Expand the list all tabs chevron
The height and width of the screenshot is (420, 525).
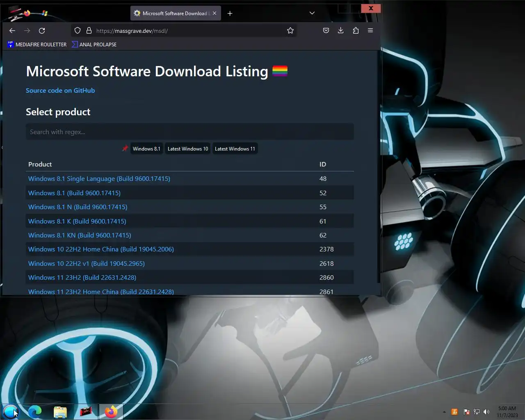(x=312, y=13)
